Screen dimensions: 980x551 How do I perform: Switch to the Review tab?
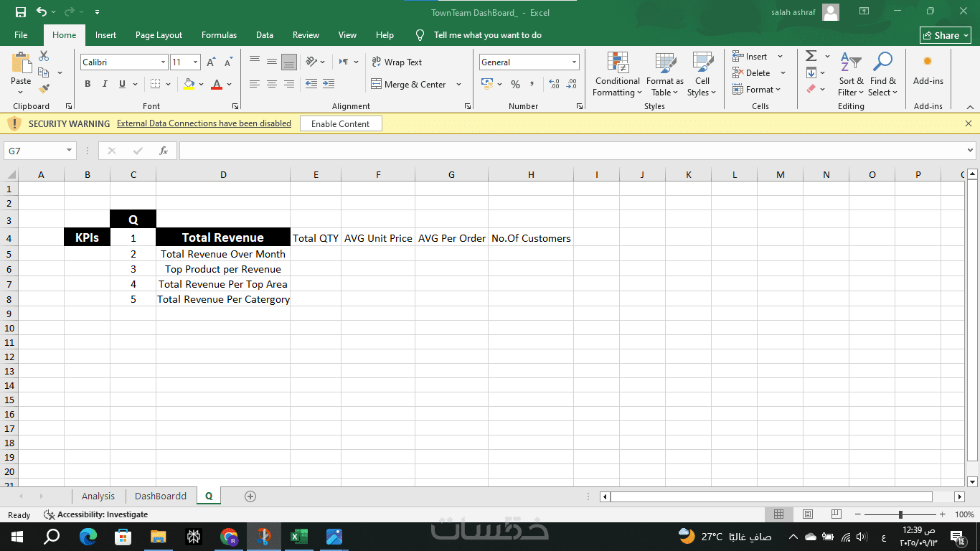[306, 34]
